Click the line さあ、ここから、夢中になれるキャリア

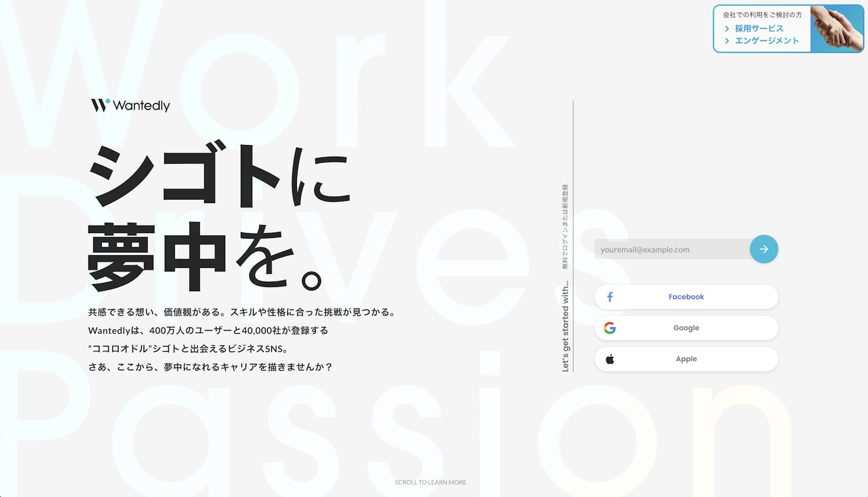click(211, 367)
